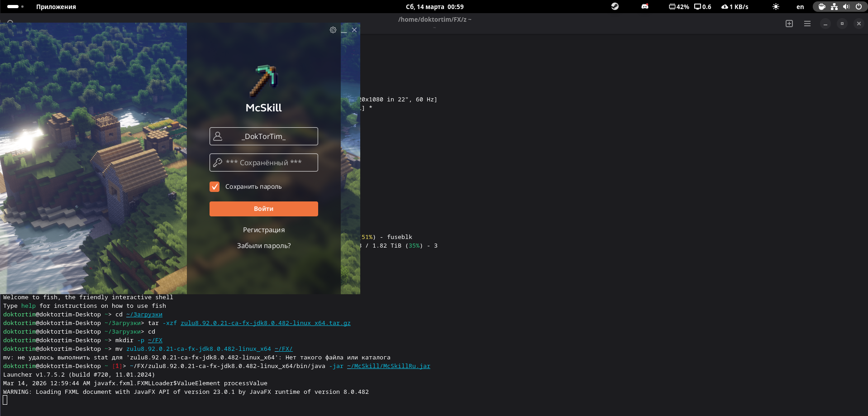
Task: Open the Регистрация link
Action: point(264,230)
